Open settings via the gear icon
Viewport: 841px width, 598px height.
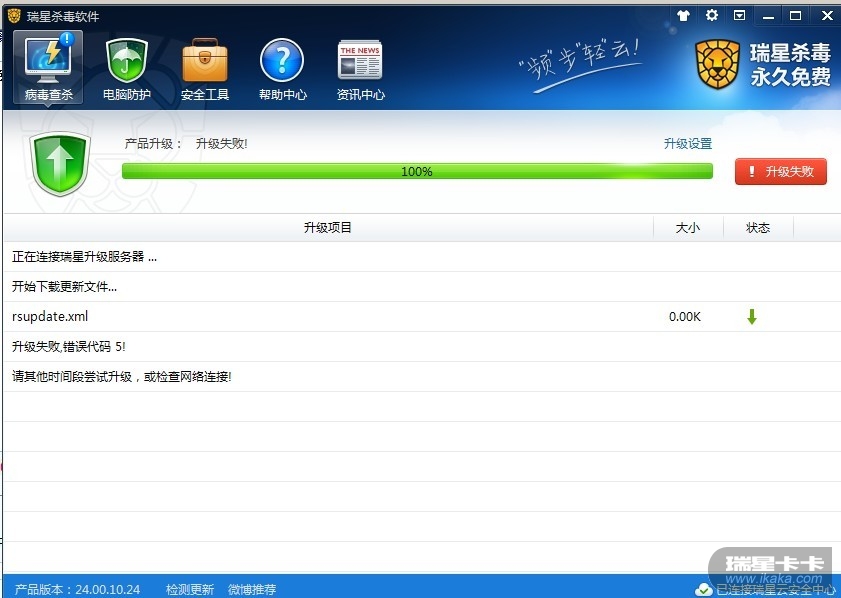pos(712,15)
